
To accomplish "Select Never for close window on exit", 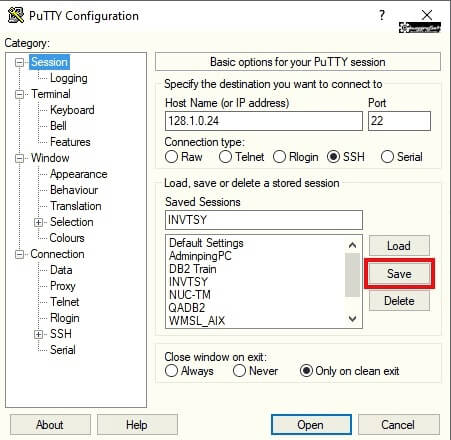I will [239, 370].
